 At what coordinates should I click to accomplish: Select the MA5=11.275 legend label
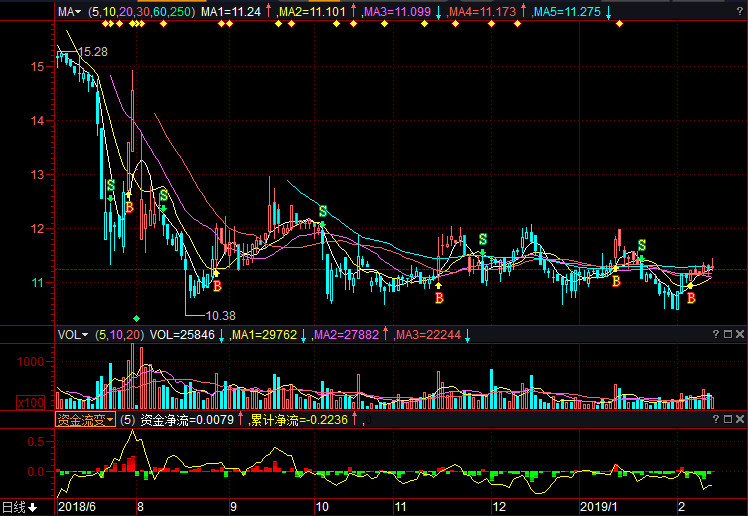pos(567,12)
